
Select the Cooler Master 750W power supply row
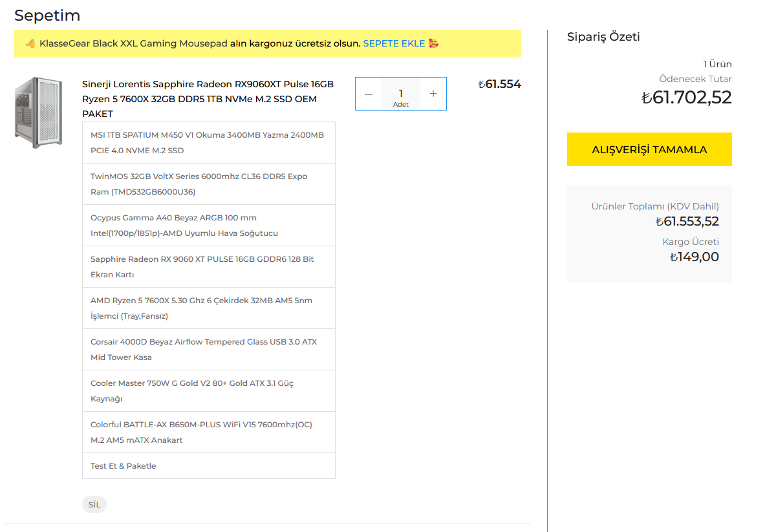[x=209, y=391]
